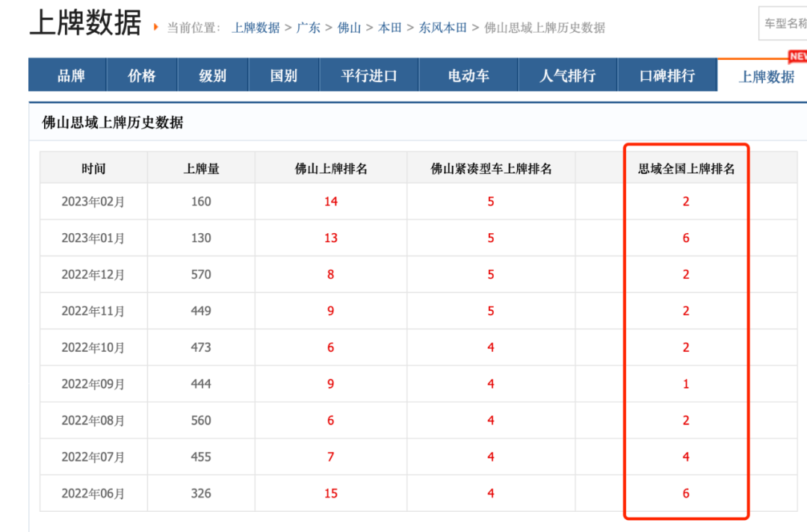This screenshot has width=807, height=532.
Task: Open the 国别 tab
Action: tap(284, 75)
